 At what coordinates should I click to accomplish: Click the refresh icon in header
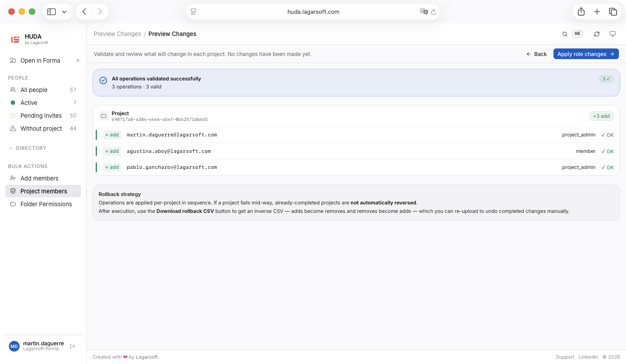pos(597,34)
